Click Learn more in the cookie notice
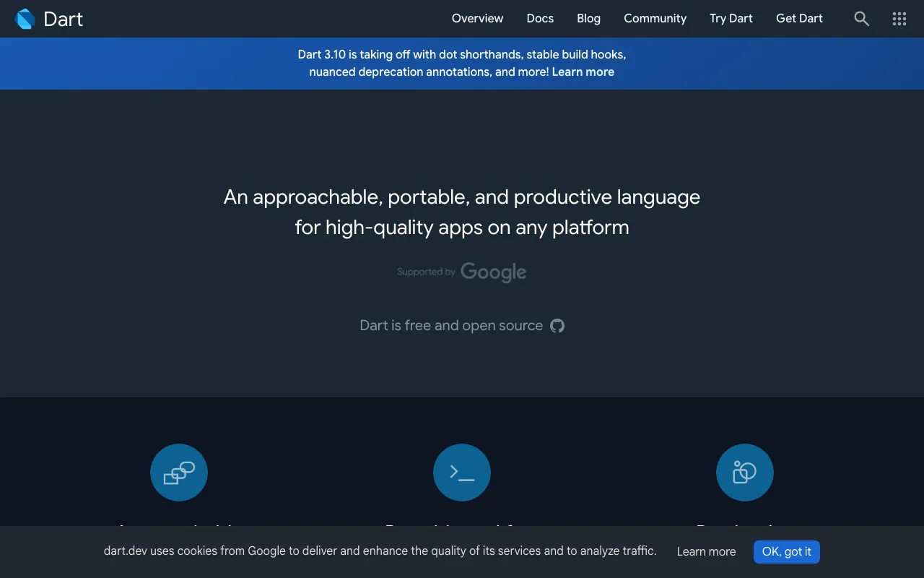924x578 pixels. tap(706, 551)
